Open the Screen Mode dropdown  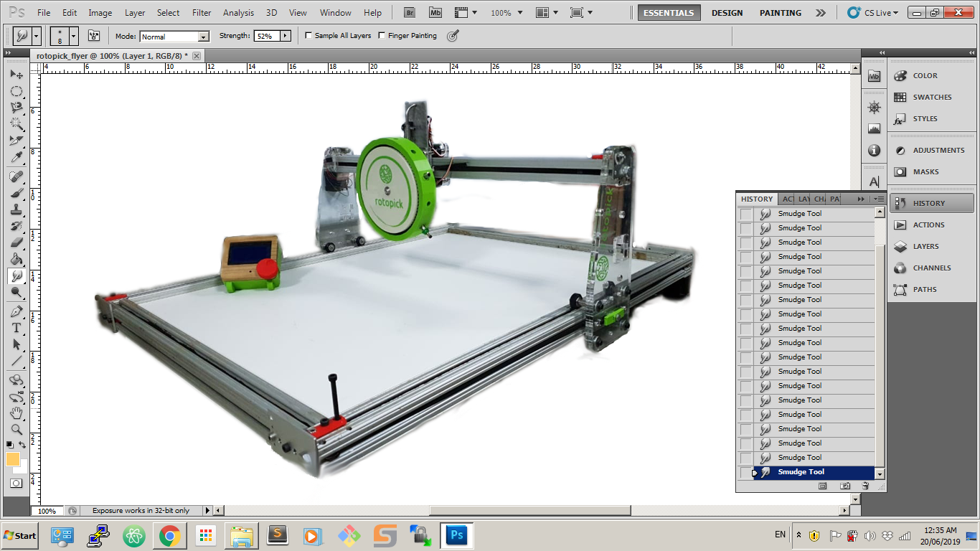click(x=581, y=13)
